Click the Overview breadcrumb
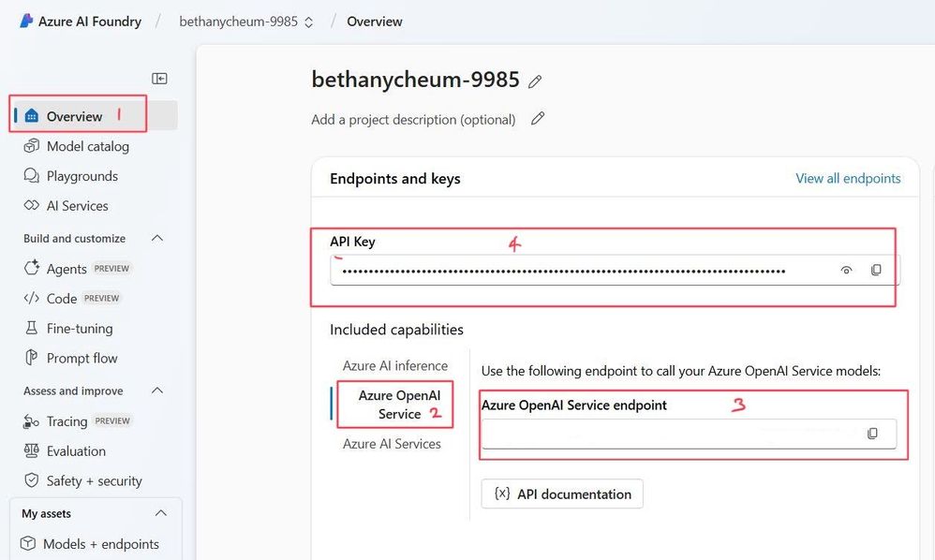The height and width of the screenshot is (560, 935). pos(375,22)
